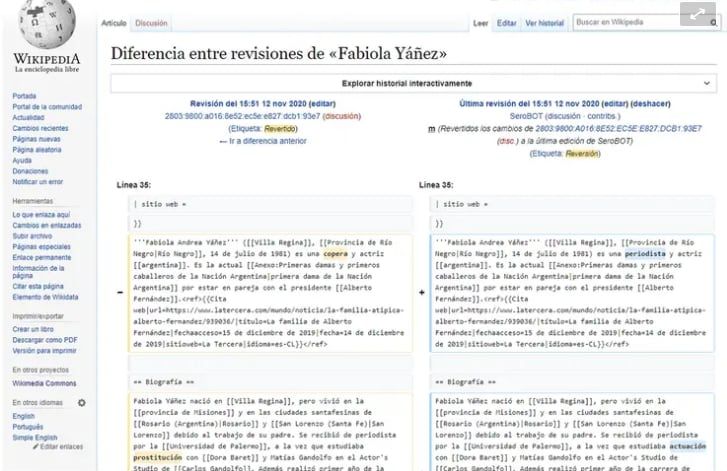Viewport: 727px width, 471px height.
Task: Click the expand image icon in top-right corner
Action: pyautogui.click(x=697, y=14)
